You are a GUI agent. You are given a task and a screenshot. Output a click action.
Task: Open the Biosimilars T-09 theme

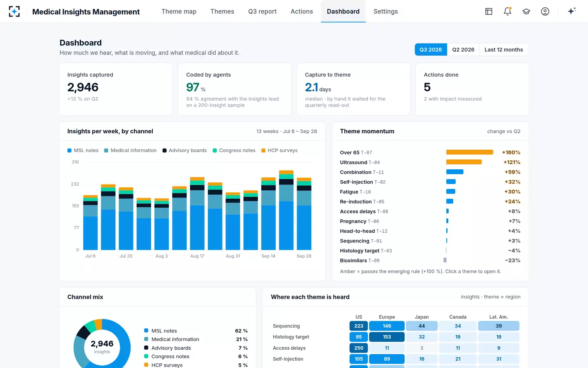[430, 260]
